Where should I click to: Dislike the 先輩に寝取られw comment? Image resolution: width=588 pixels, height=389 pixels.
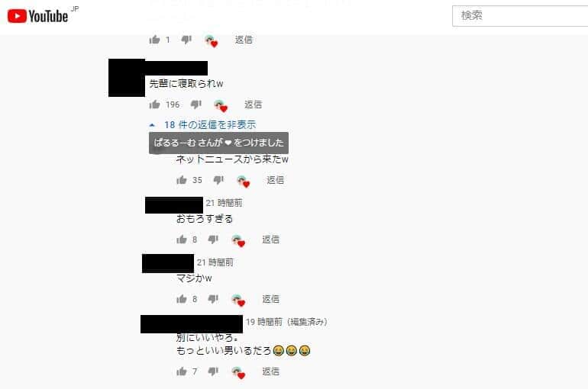click(x=195, y=104)
